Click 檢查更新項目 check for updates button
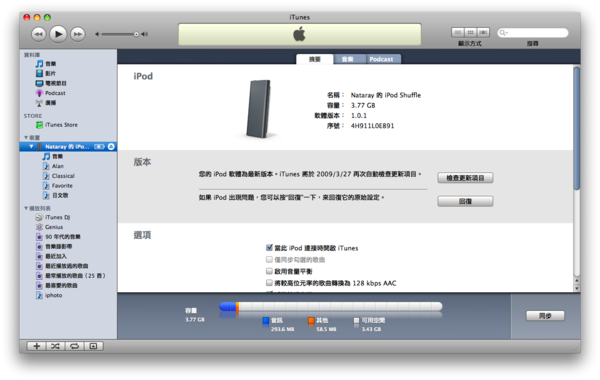This screenshot has width=600, height=380. (465, 178)
